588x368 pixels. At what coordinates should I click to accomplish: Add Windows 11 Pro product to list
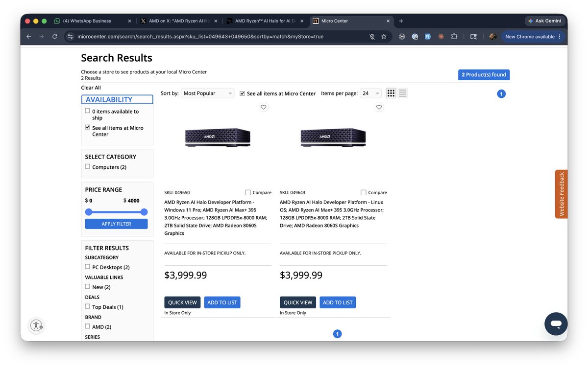pyautogui.click(x=222, y=302)
